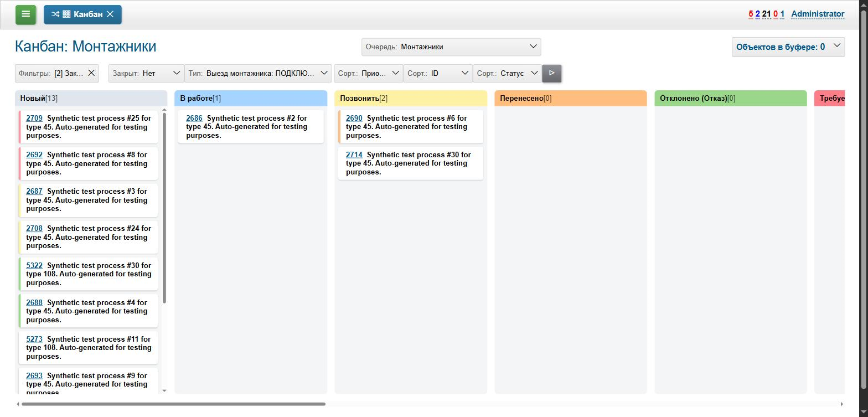Click the page vertical scrollbar
This screenshot has width=868, height=417.
coord(864,199)
